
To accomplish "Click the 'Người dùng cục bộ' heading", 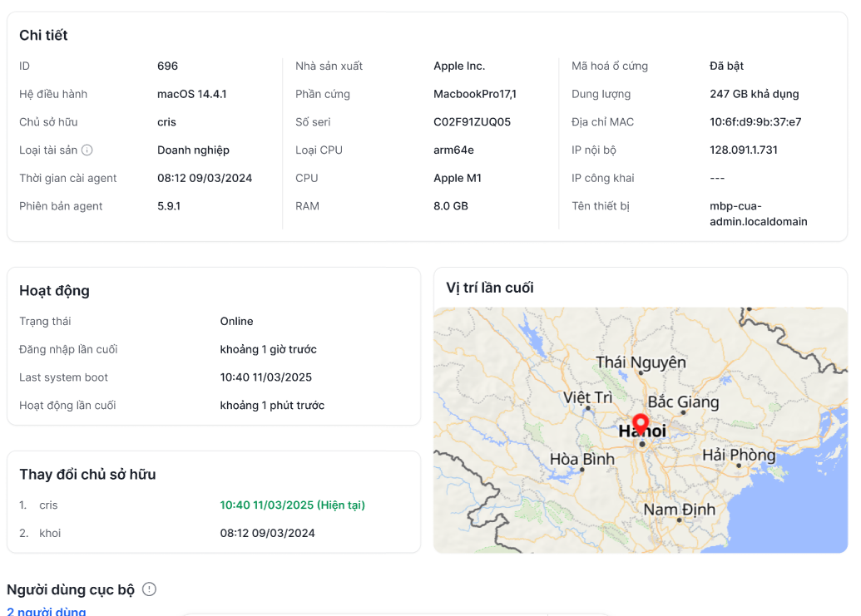I will (70, 589).
